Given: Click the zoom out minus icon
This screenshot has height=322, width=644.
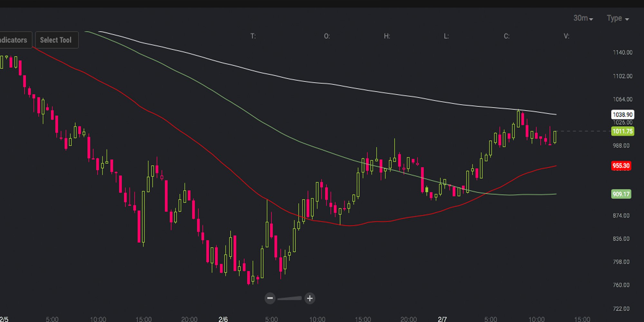Looking at the screenshot, I should tap(270, 298).
